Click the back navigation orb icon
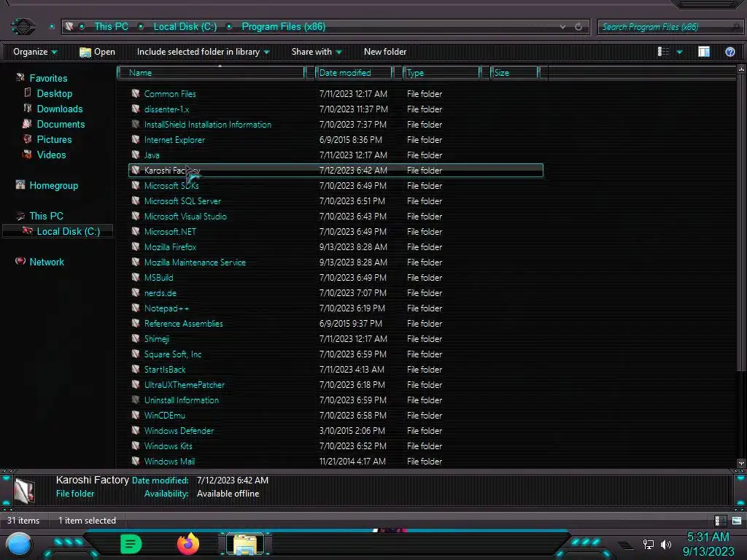The height and width of the screenshot is (560, 747). 23,27
